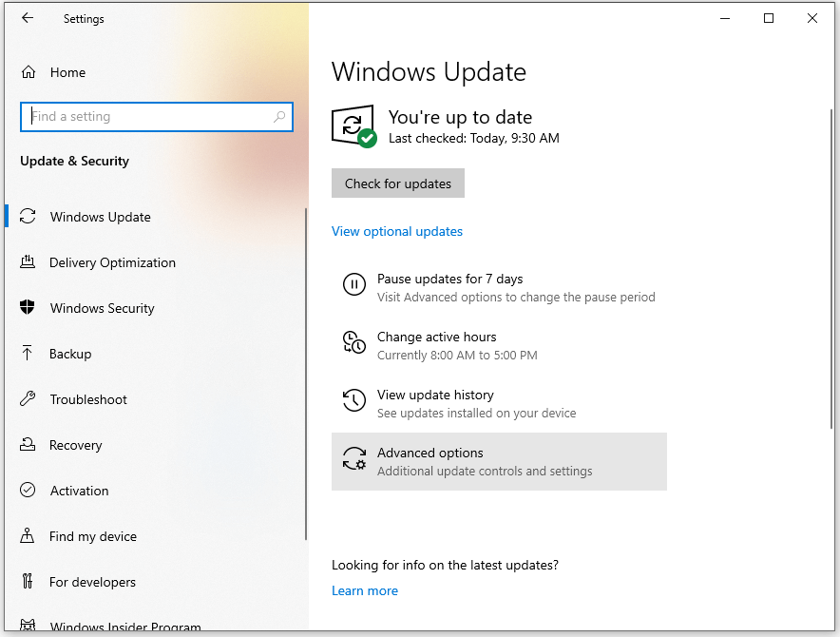Click in the Find a setting search box

tap(157, 116)
